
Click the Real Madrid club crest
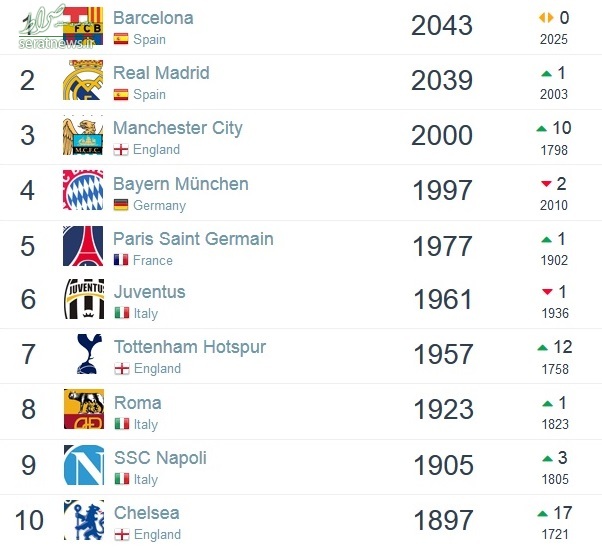coord(83,80)
